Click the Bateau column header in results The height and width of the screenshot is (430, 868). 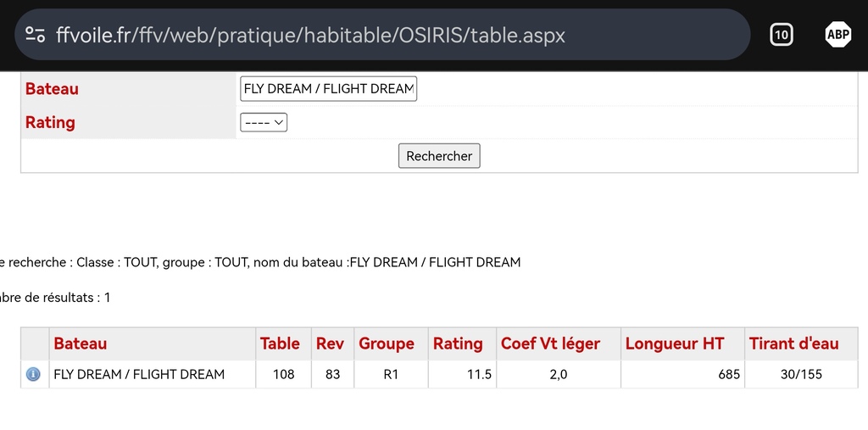pos(81,343)
